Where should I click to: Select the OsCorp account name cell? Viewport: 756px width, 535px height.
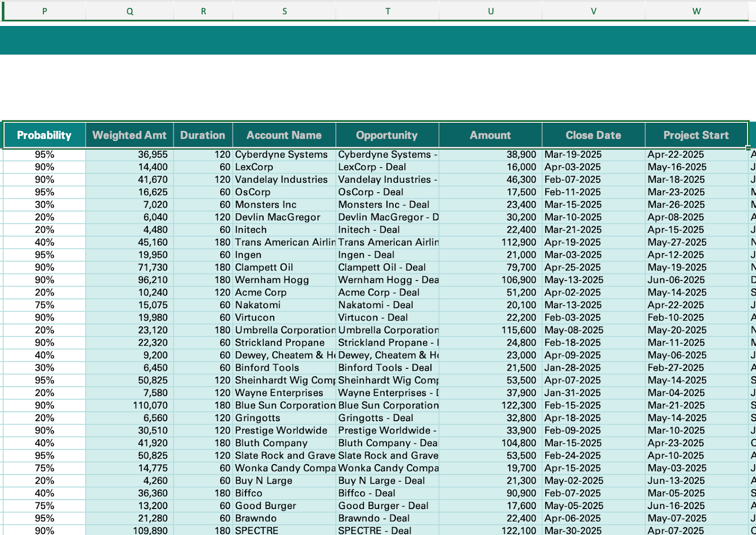pos(284,192)
